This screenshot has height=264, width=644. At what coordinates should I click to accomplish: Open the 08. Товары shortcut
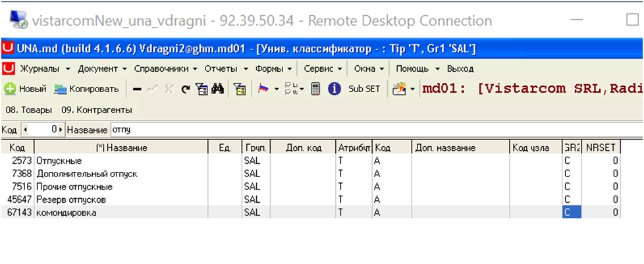point(29,110)
